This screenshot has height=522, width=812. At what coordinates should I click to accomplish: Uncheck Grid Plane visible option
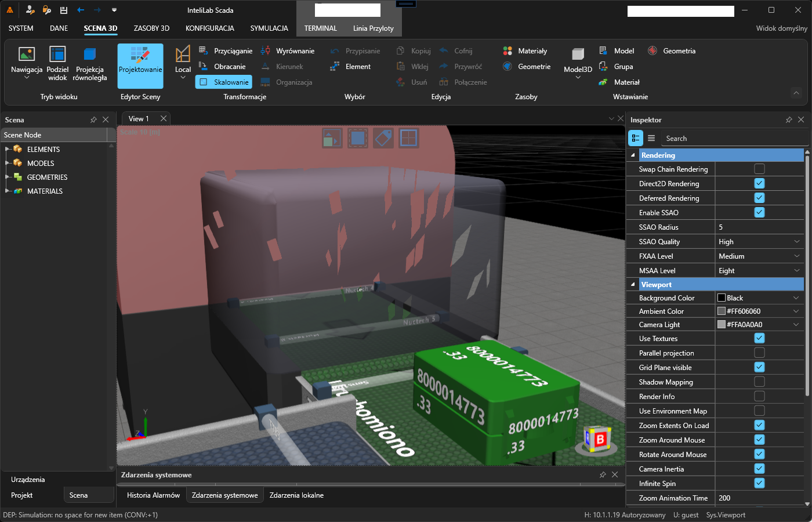pos(759,367)
